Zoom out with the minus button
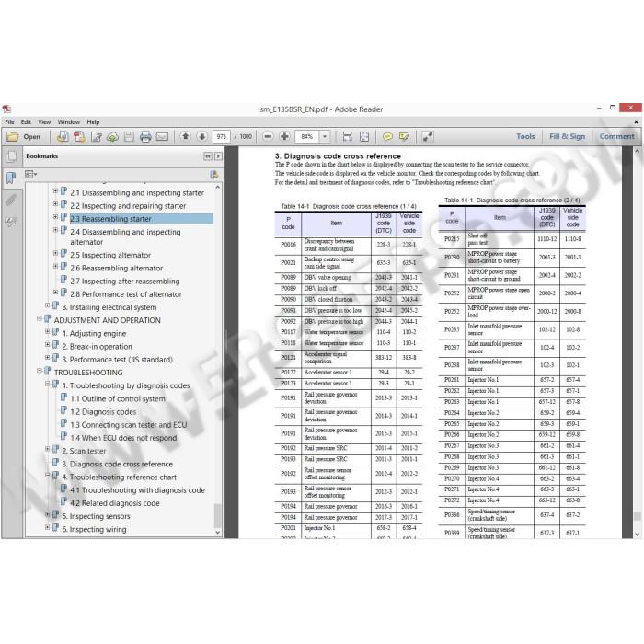This screenshot has width=644, height=644. click(268, 136)
